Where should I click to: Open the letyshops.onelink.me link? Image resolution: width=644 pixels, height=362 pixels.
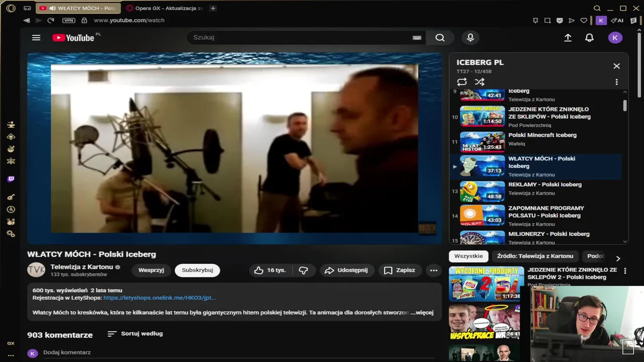pyautogui.click(x=159, y=298)
